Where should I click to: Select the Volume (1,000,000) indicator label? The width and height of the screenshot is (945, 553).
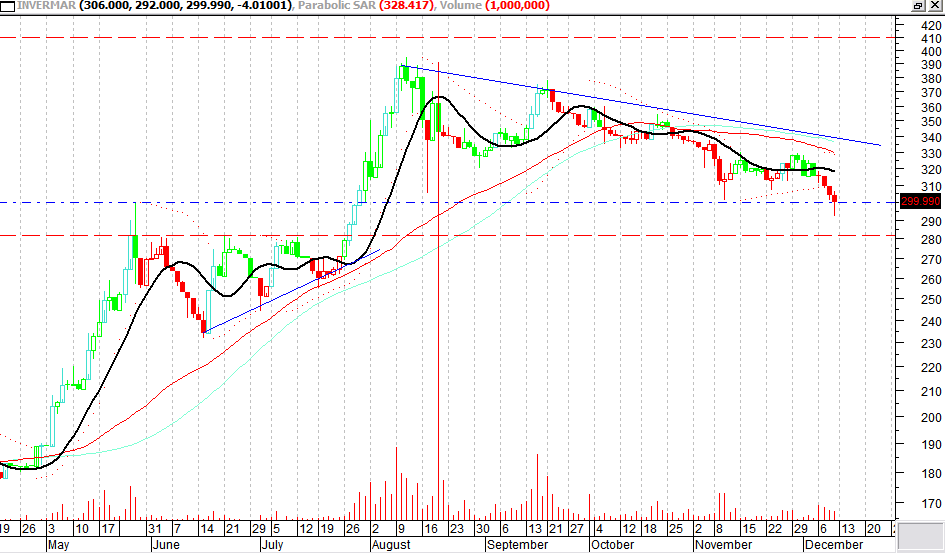pyautogui.click(x=495, y=5)
